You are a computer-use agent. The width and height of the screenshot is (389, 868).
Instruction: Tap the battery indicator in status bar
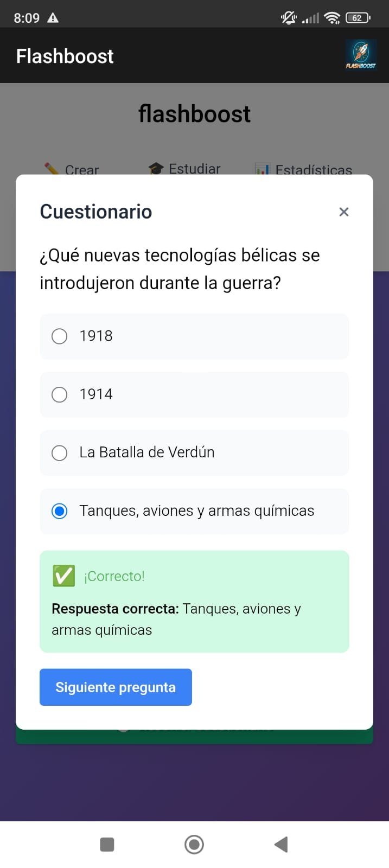pos(358,18)
